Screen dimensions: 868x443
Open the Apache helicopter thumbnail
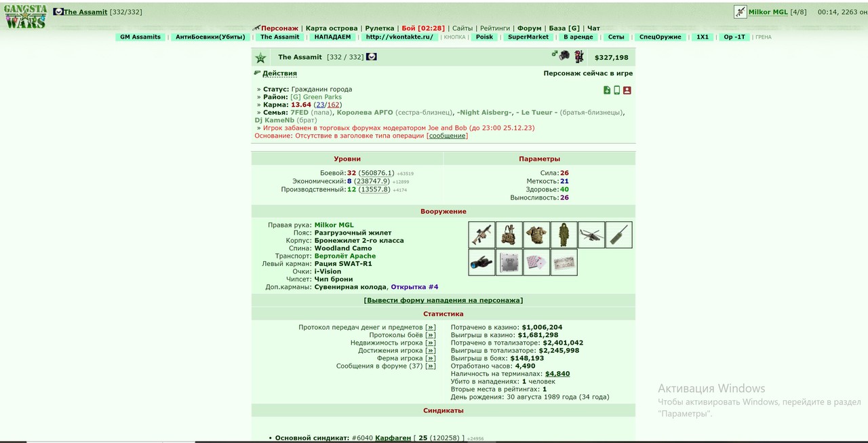point(591,235)
